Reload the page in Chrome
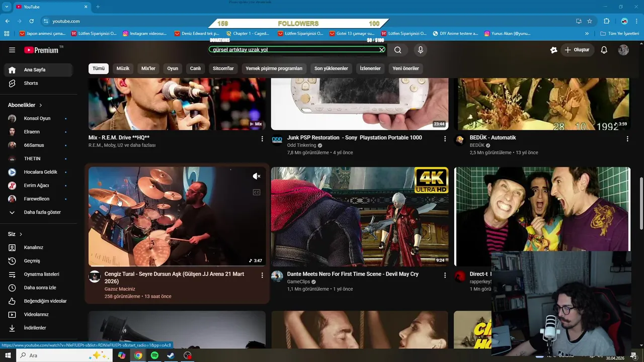 tap(31, 21)
